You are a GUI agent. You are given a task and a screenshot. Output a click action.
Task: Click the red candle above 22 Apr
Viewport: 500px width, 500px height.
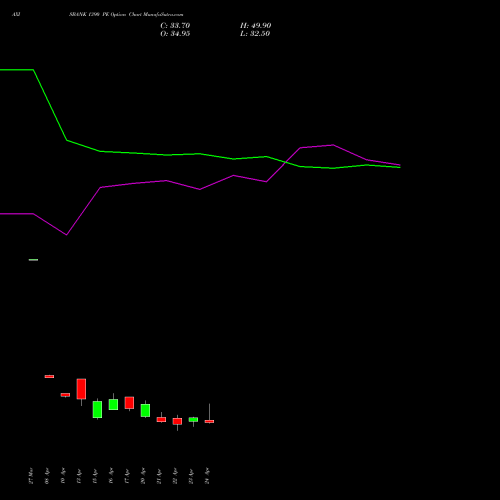[x=177, y=421]
